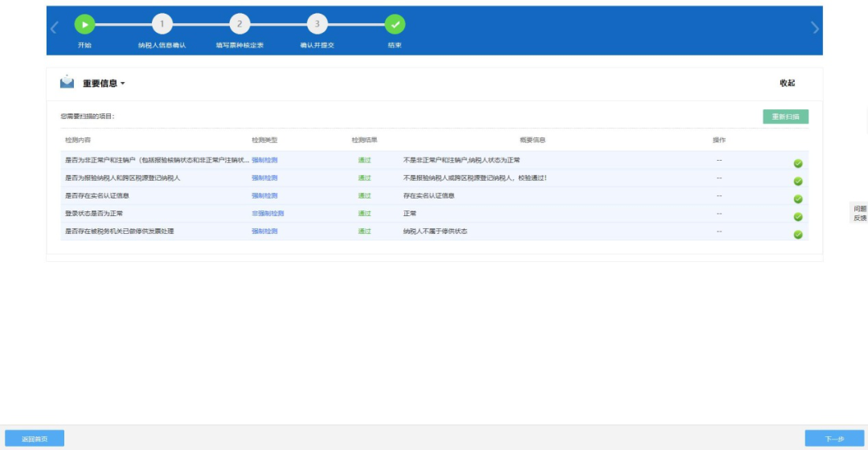868x450 pixels.
Task: Click the green 结束 checkmark step icon
Action: point(395,24)
